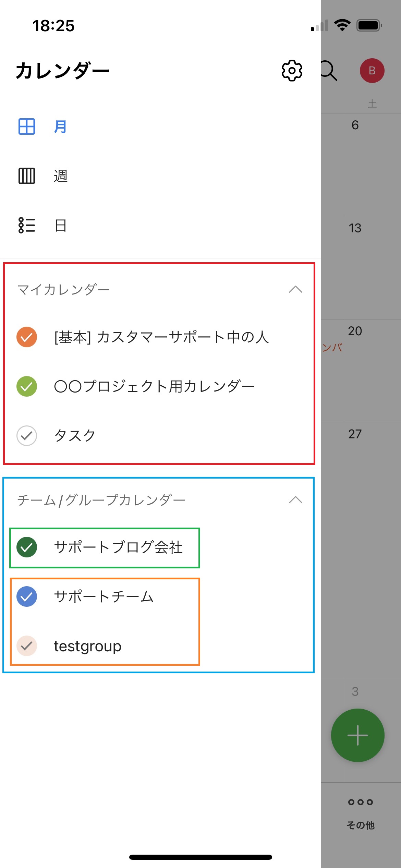Enable the タスク calendar checkbox
401x868 pixels.
[x=27, y=436]
